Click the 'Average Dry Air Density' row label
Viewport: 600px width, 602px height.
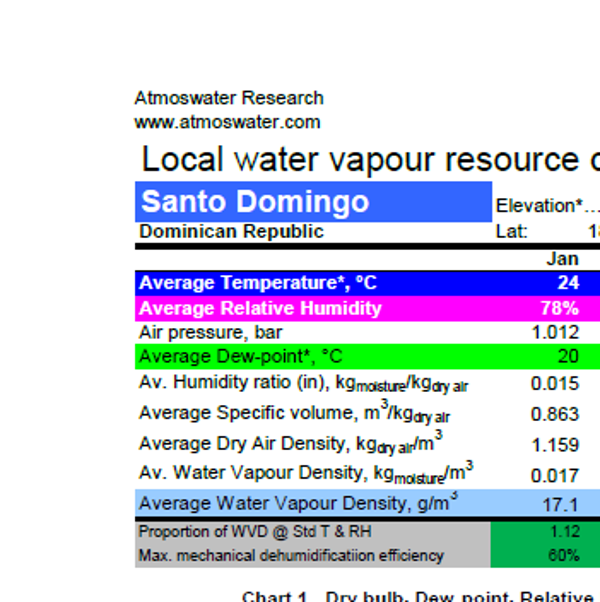[291, 443]
